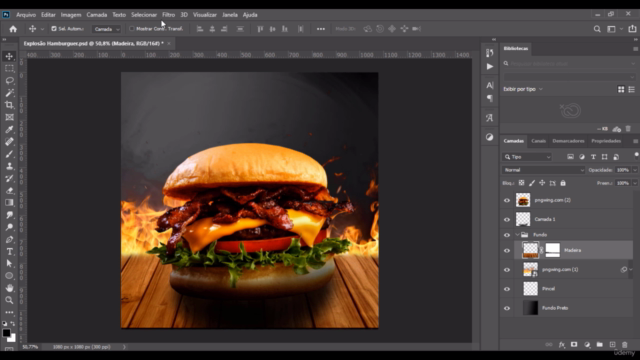Screen dimensions: 640x360
Task: Hide the Pincel layer
Action: pyautogui.click(x=507, y=289)
